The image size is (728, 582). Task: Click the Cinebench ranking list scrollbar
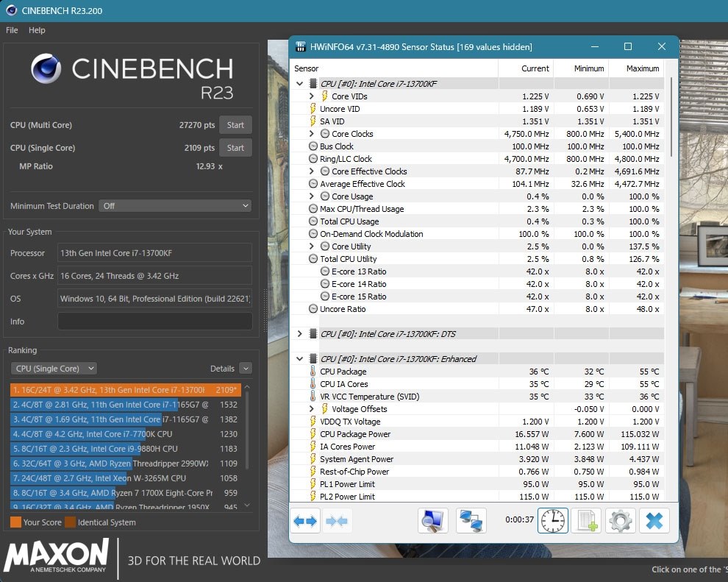[247, 430]
